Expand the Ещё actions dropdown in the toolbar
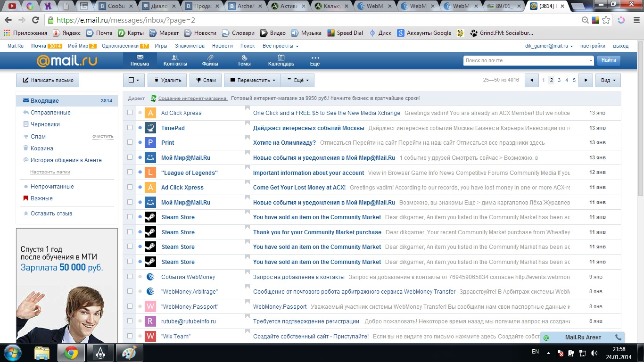The image size is (644, 362). point(297,80)
